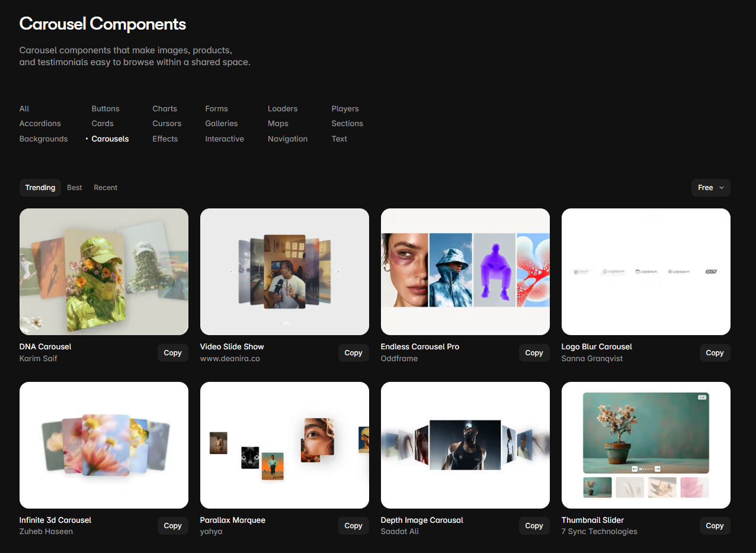Select the All category
The image size is (756, 553).
(x=24, y=109)
